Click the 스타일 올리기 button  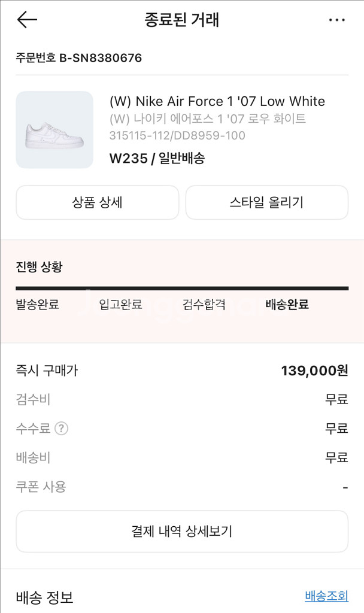[x=266, y=202]
